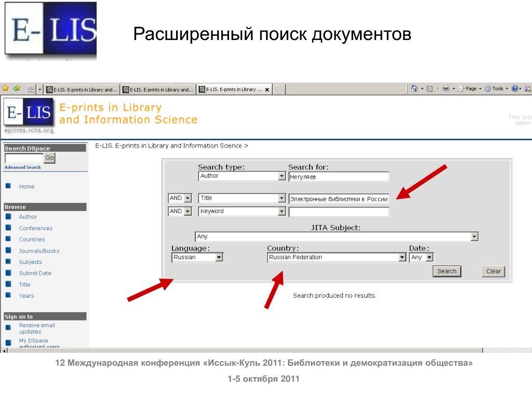
Task: Click the bullet icon next to Author
Action: point(8,217)
